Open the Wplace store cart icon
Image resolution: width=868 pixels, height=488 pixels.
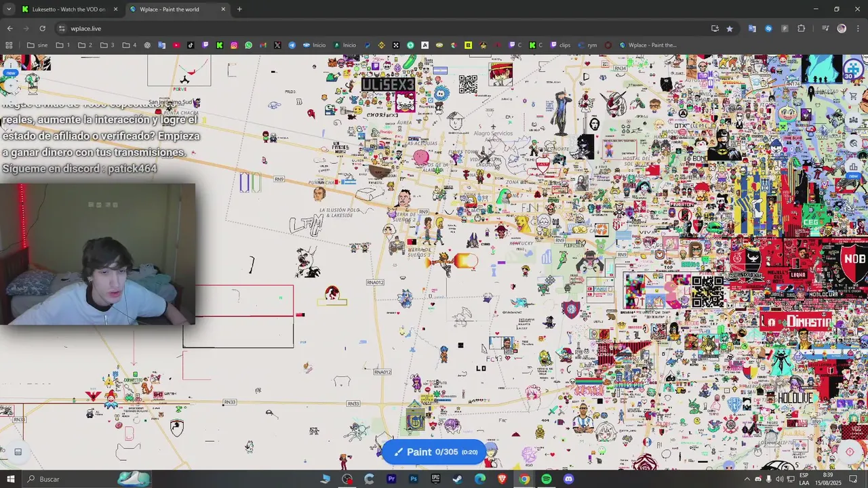point(854,96)
